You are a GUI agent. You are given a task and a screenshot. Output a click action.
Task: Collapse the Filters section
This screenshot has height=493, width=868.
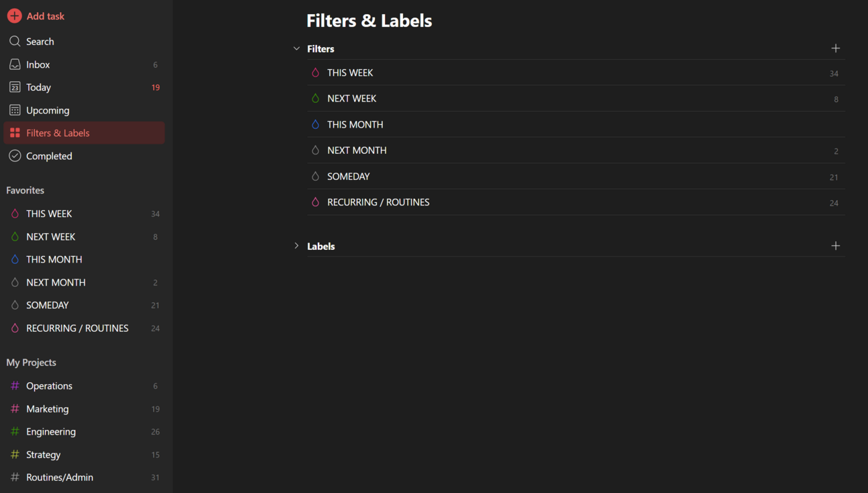click(296, 48)
